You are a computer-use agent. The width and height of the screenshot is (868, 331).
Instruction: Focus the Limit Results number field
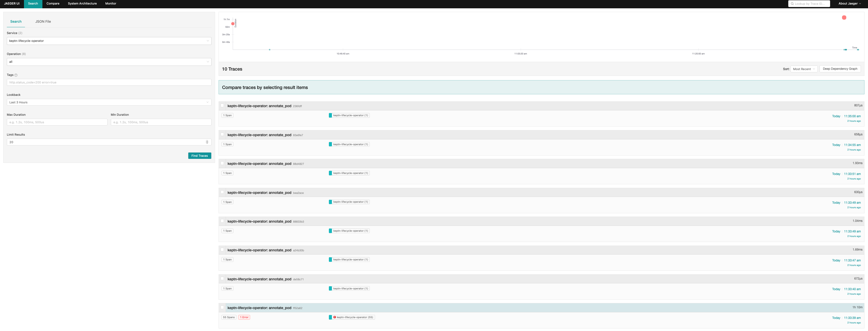point(109,142)
